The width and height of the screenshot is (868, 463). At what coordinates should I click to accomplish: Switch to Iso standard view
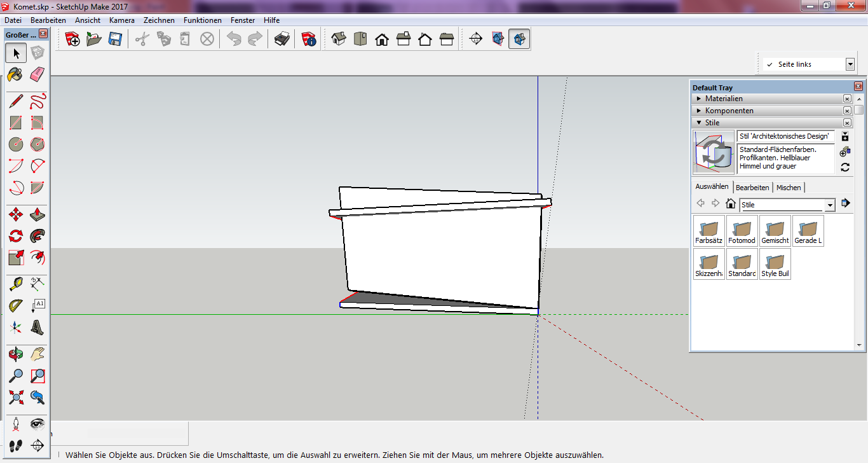pyautogui.click(x=339, y=39)
